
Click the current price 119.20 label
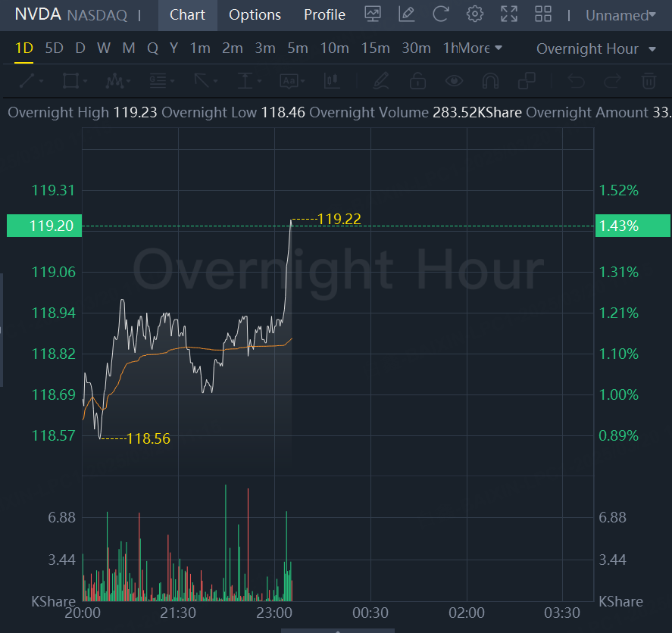44,226
